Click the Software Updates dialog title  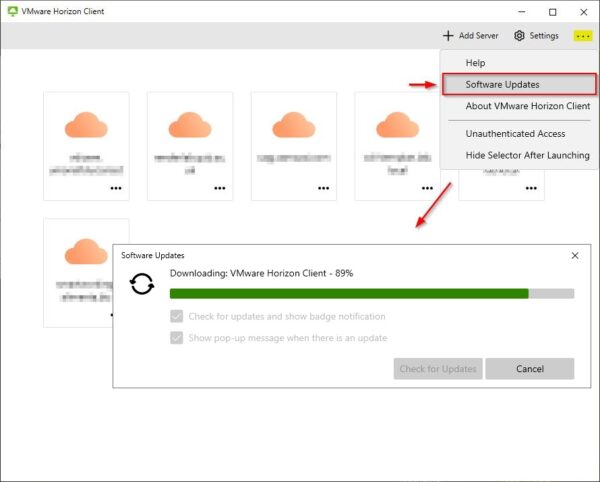click(152, 255)
